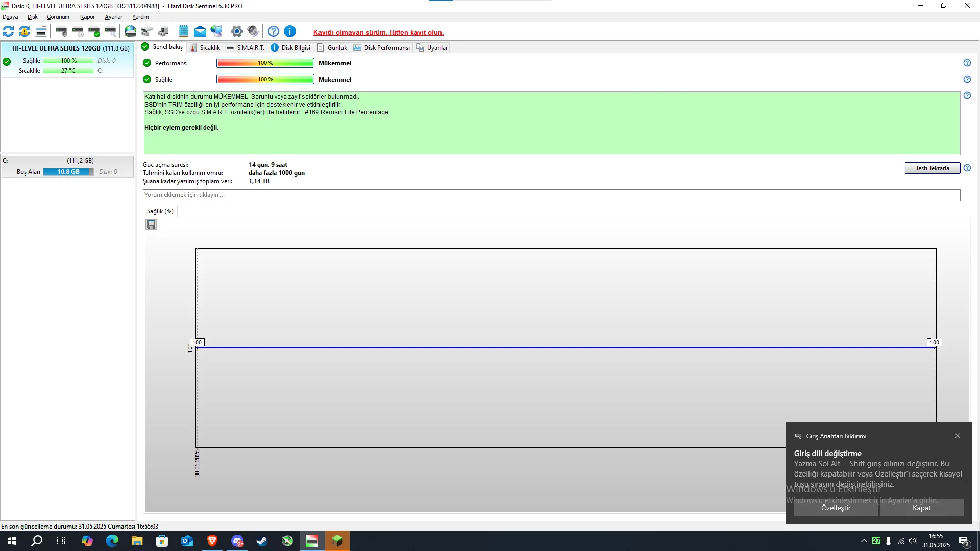This screenshot has height=551, width=980.
Task: Switch to the Sıcaklık tab
Action: click(x=205, y=48)
